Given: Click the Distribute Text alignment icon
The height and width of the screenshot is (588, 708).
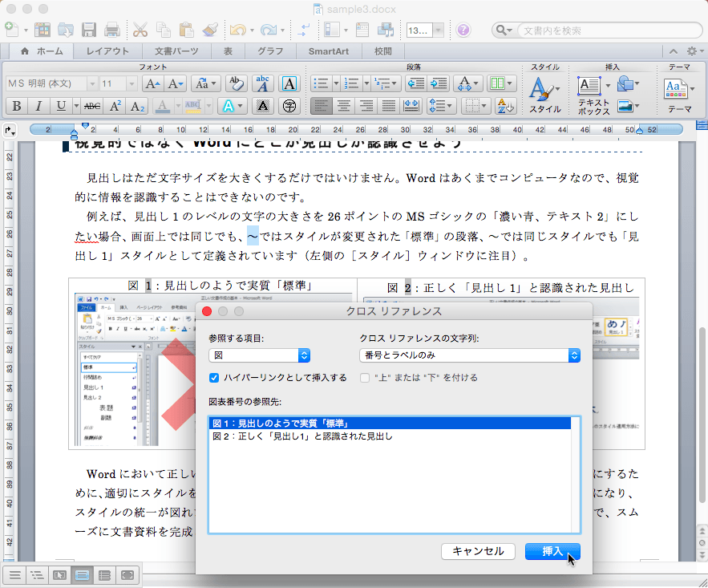Looking at the screenshot, I should (x=411, y=107).
